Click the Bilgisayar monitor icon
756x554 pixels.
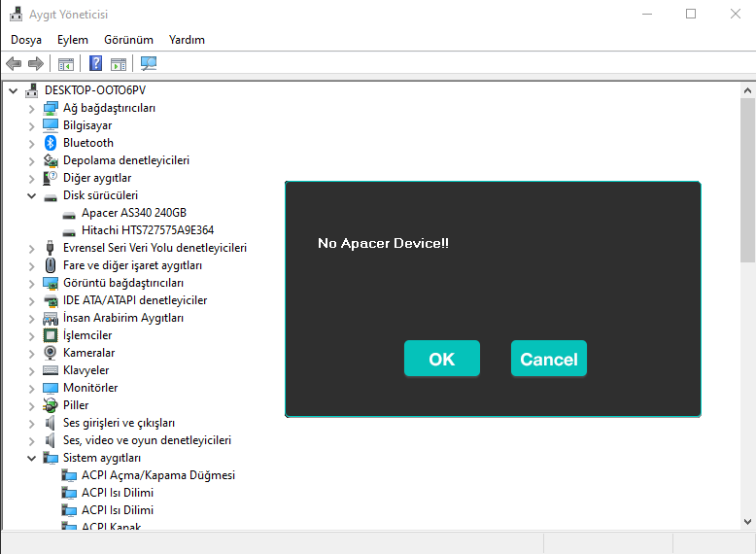[51, 125]
